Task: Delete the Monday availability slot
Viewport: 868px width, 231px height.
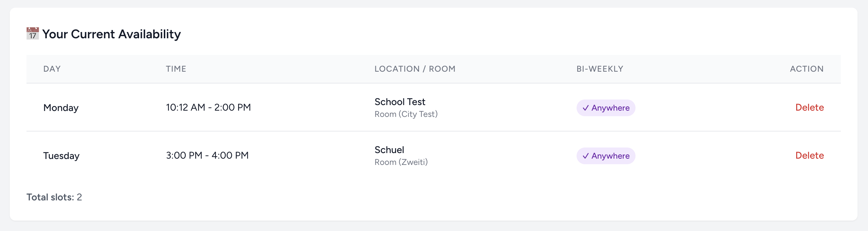Action: 809,107
